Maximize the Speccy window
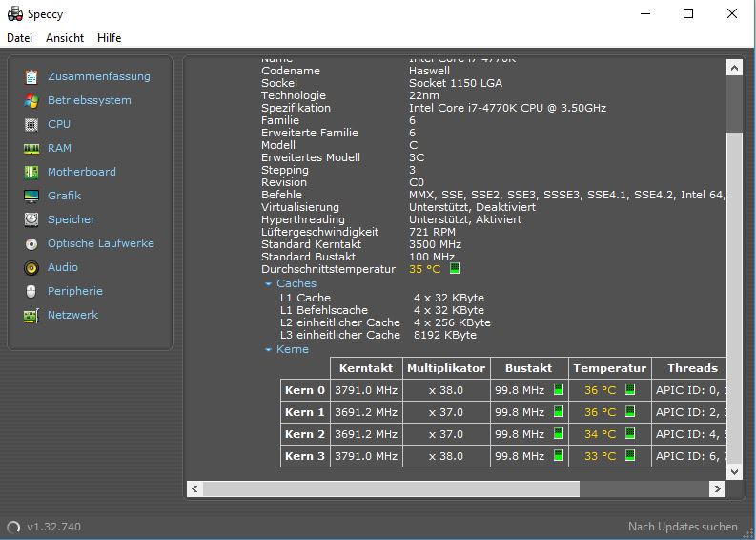756x540 pixels. point(688,13)
